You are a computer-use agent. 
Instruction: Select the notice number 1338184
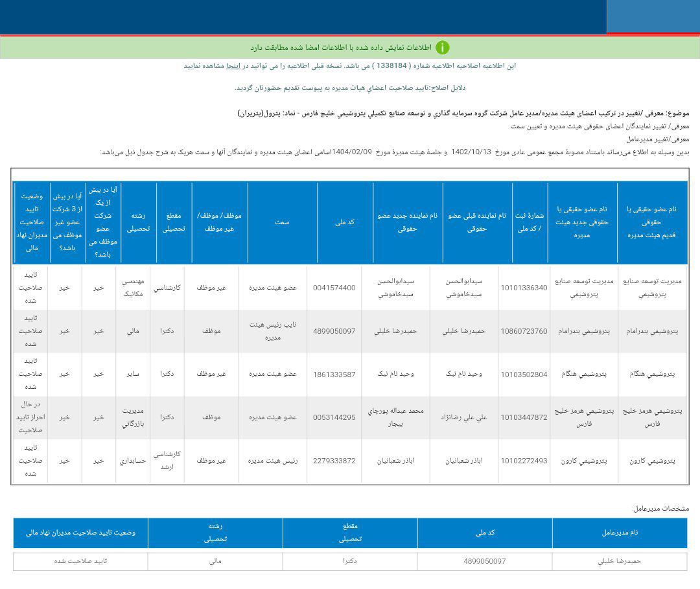[391, 65]
